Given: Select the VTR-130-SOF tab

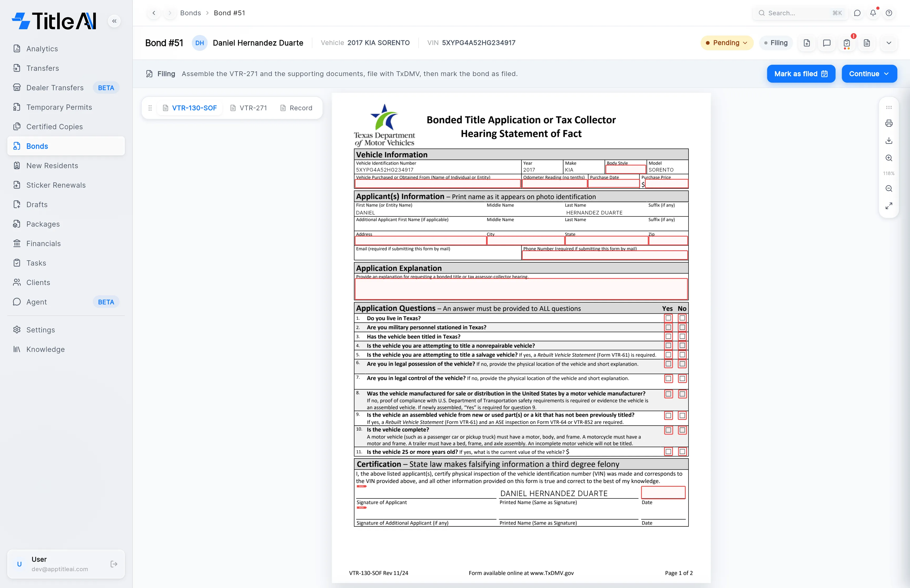Looking at the screenshot, I should (190, 108).
